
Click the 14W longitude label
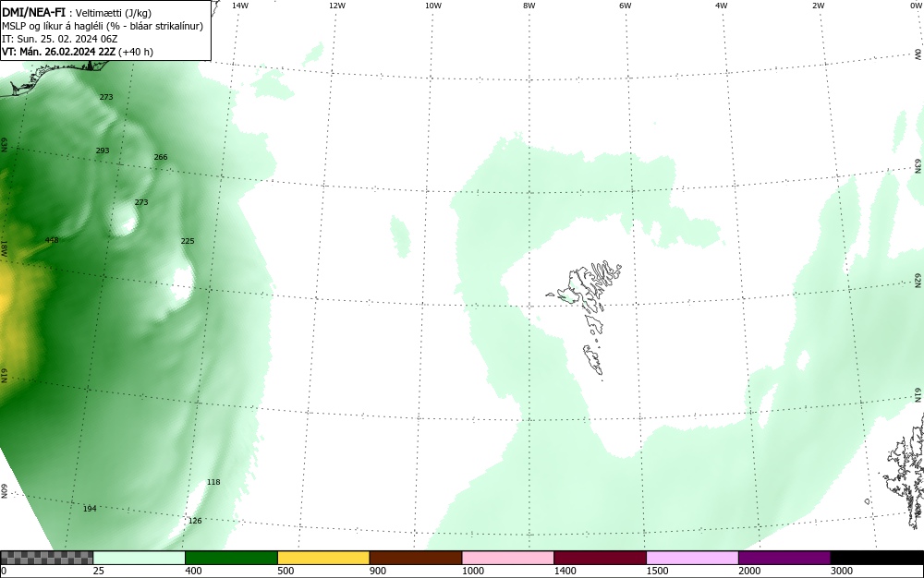tap(240, 6)
